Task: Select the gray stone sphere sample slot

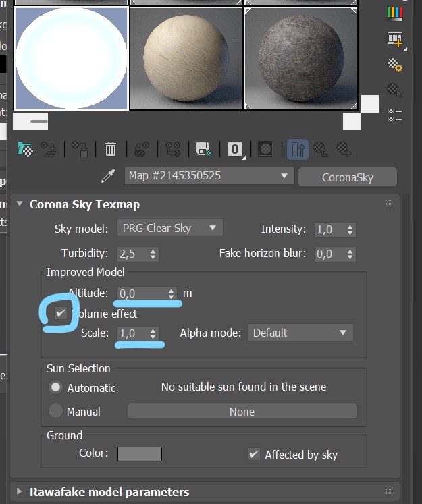Action: (x=300, y=58)
